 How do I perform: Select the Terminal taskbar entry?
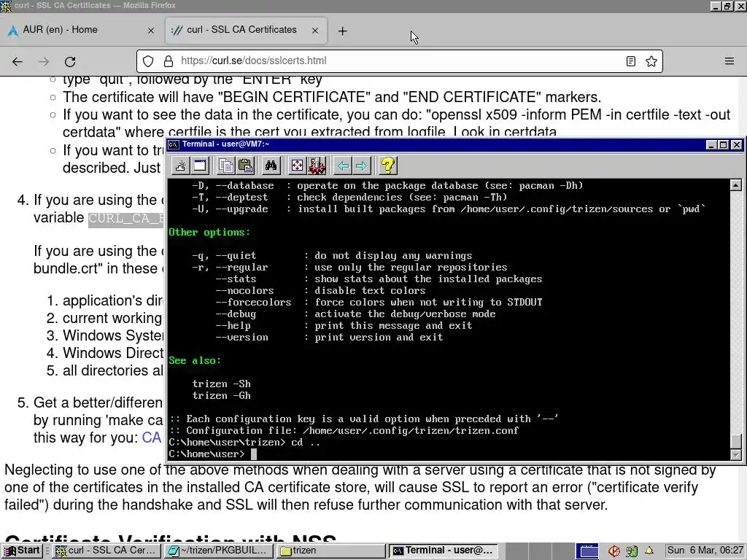click(444, 551)
